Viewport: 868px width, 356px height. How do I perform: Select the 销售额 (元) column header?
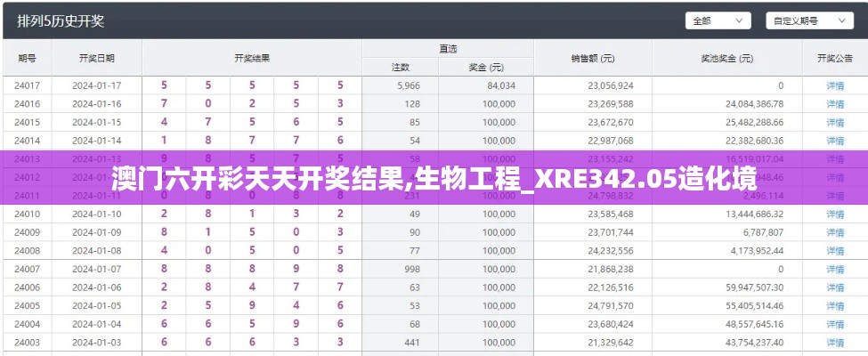pos(592,59)
